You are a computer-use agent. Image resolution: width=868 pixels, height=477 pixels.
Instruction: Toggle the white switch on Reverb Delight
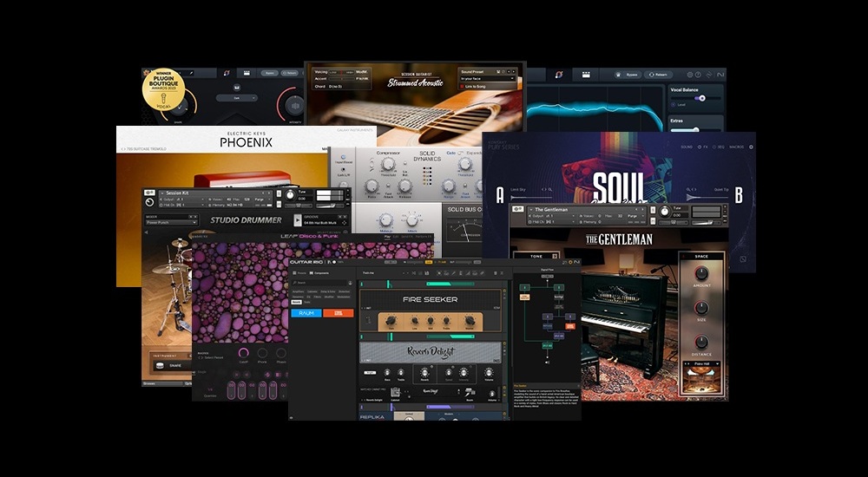(x=370, y=373)
